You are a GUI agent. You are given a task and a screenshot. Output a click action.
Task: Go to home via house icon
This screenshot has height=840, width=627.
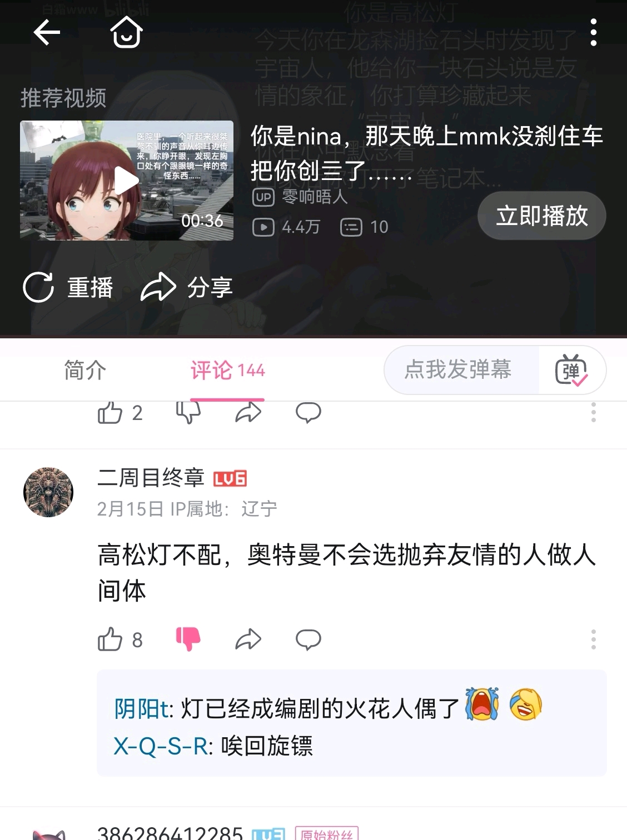click(x=127, y=33)
